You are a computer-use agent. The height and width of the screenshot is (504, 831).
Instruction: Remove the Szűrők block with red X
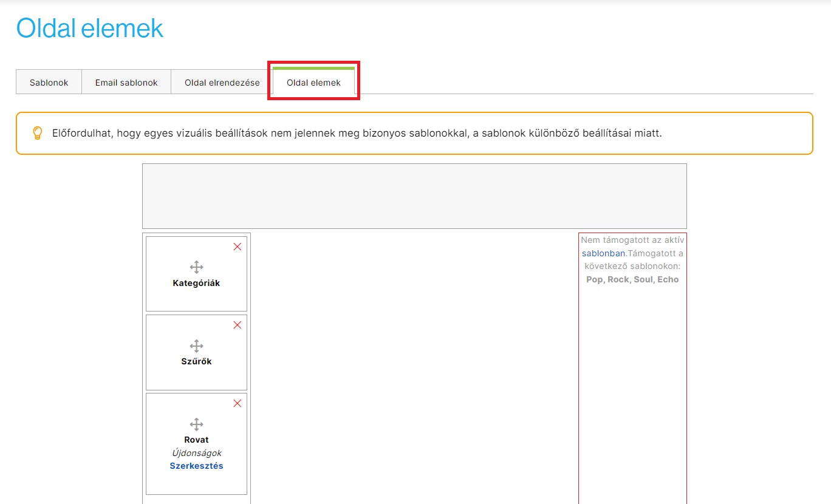point(238,325)
